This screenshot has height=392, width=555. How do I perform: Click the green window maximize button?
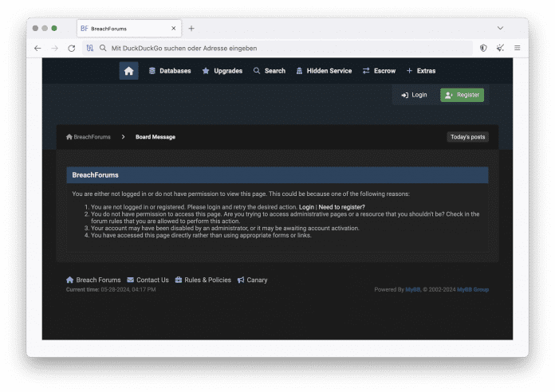(x=53, y=28)
